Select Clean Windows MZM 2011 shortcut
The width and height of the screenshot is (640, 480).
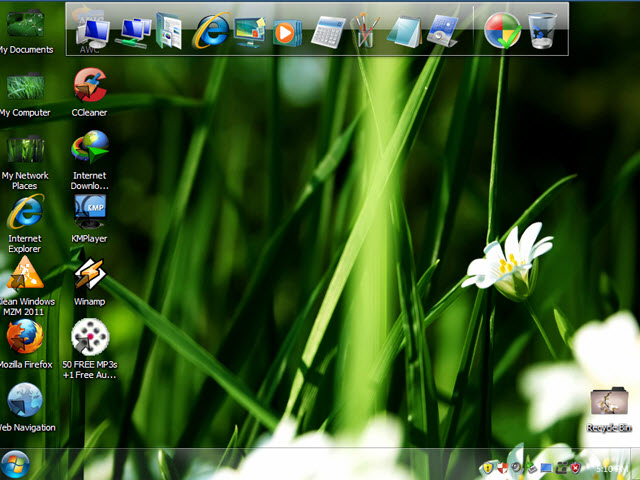click(x=27, y=287)
